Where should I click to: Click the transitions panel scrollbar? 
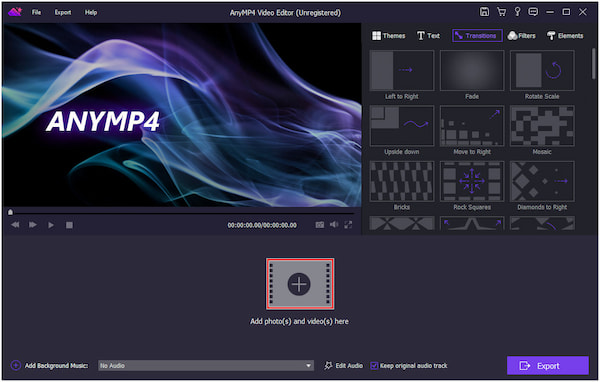593,64
